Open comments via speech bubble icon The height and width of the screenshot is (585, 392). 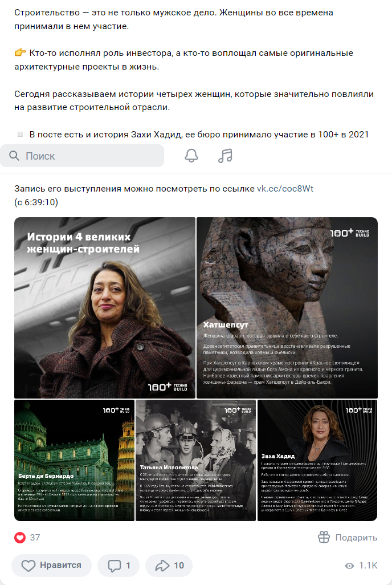click(114, 566)
